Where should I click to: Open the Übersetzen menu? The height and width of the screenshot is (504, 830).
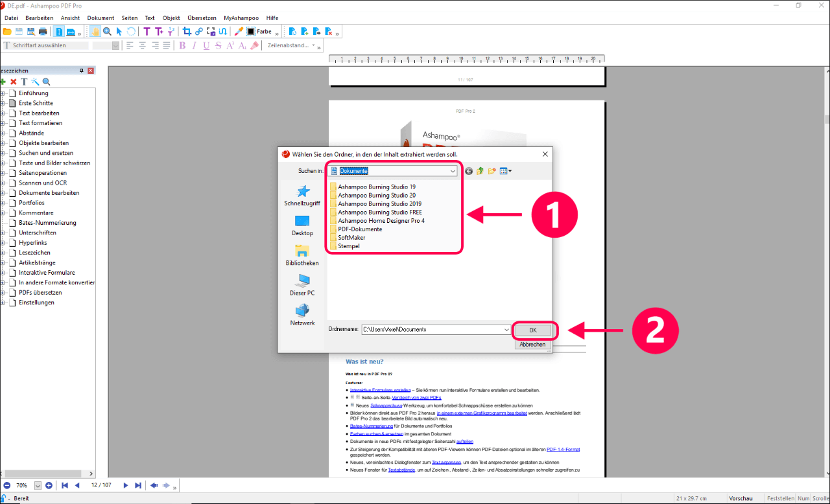(x=202, y=18)
